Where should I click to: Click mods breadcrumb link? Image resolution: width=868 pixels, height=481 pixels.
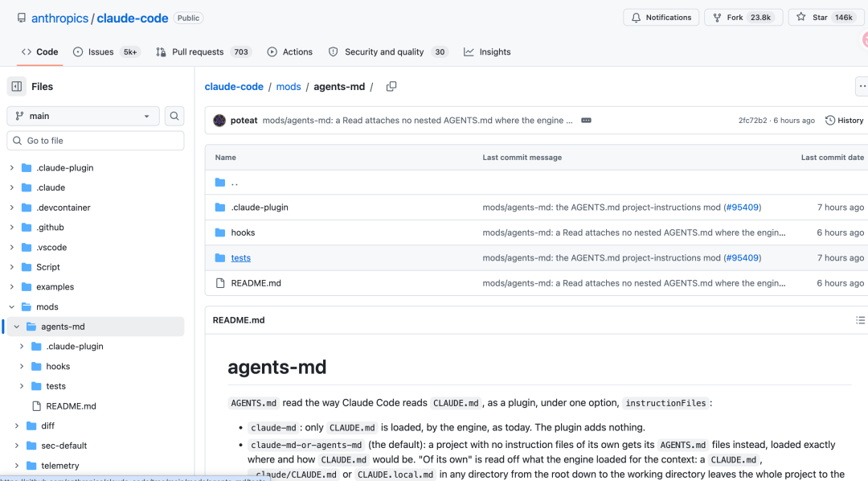click(x=289, y=86)
